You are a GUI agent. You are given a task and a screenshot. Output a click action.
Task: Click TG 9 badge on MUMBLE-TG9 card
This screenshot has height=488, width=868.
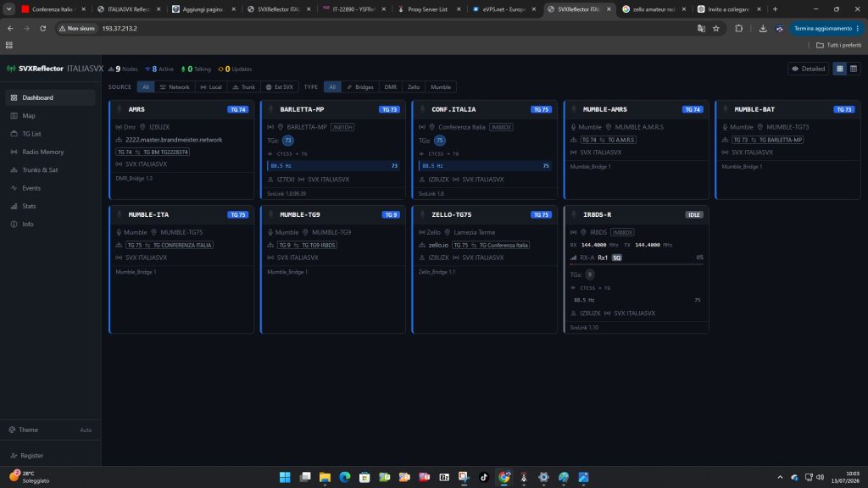pos(391,214)
